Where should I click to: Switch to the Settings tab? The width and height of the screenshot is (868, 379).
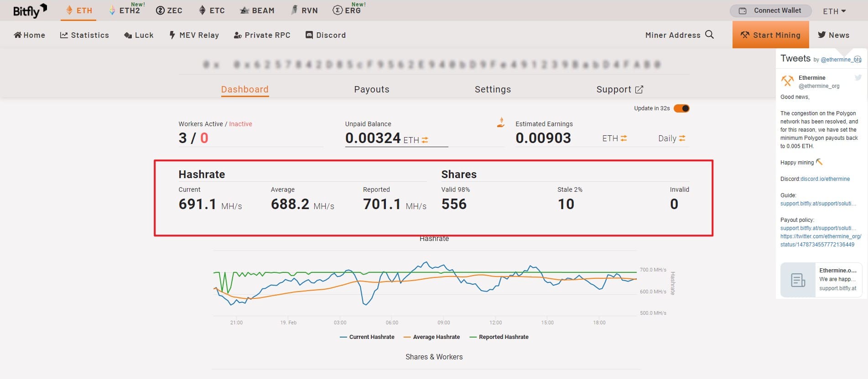493,89
